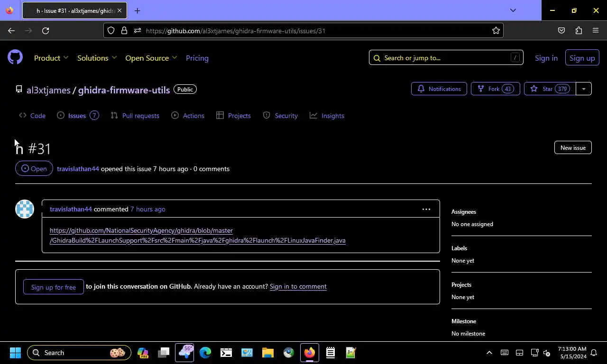Image resolution: width=607 pixels, height=364 pixels.
Task: Click the Sign in link
Action: click(x=546, y=58)
